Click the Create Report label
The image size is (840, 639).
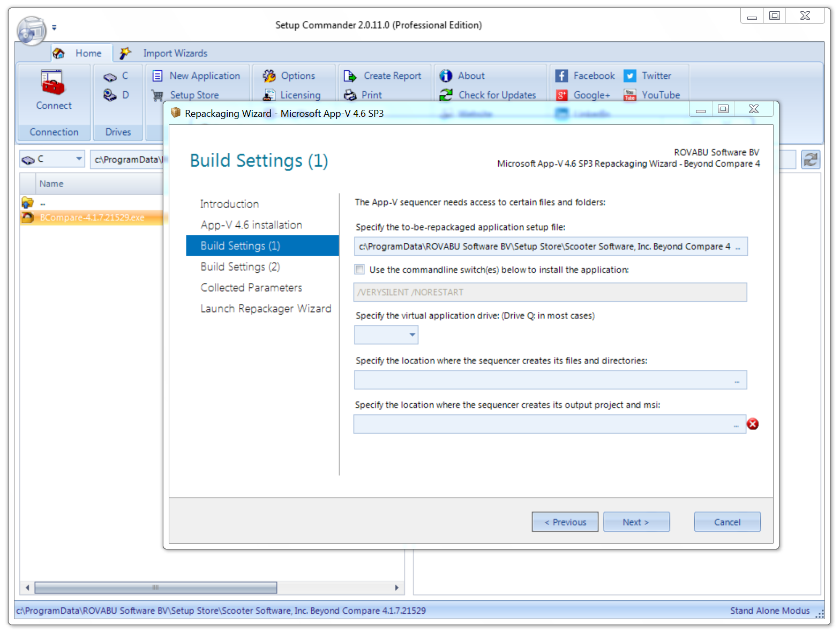click(393, 76)
